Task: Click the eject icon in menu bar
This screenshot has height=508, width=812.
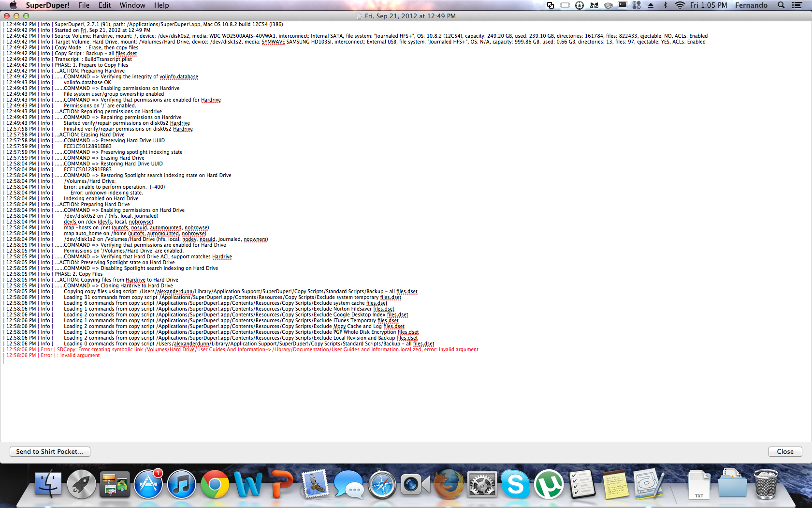Action: (x=651, y=5)
